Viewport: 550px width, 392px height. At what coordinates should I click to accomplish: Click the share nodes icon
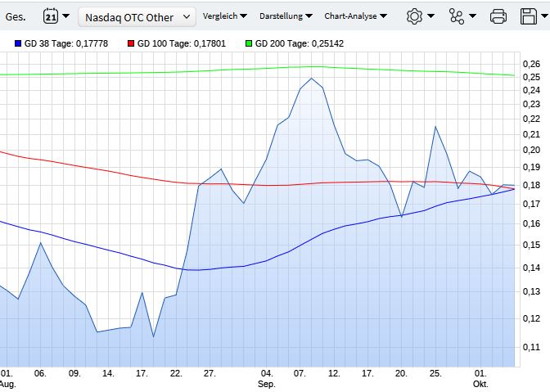click(x=456, y=16)
